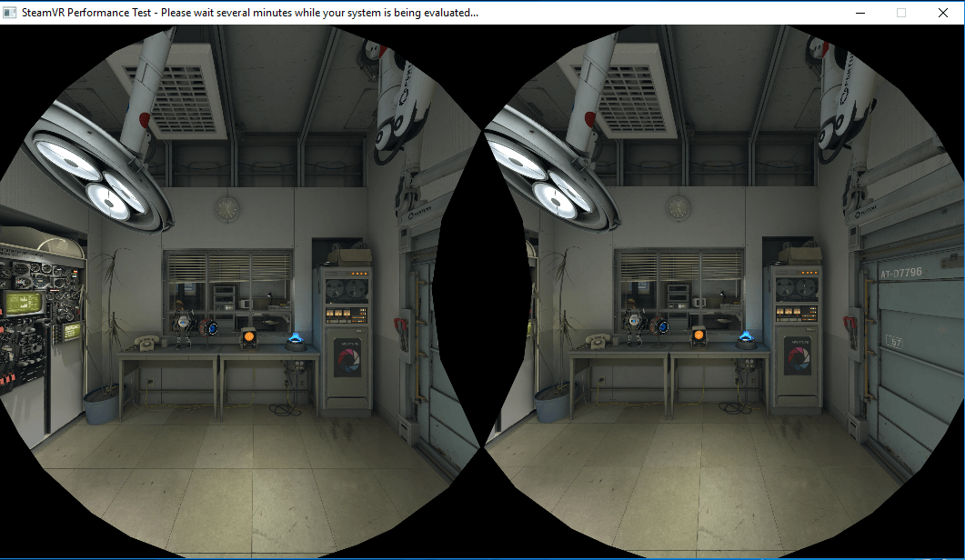Screen dimensions: 965x560
Task: Click green monitor on left control panel
Action: pyautogui.click(x=20, y=302)
